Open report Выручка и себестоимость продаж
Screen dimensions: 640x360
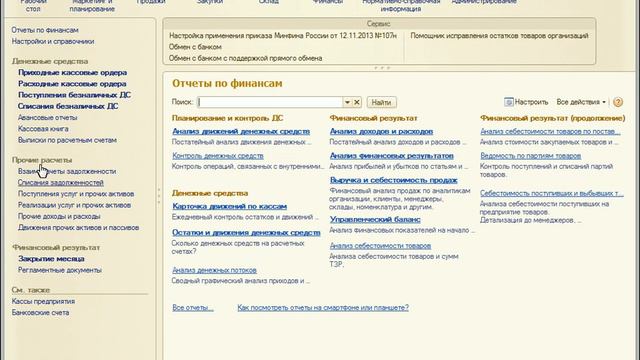tap(393, 180)
